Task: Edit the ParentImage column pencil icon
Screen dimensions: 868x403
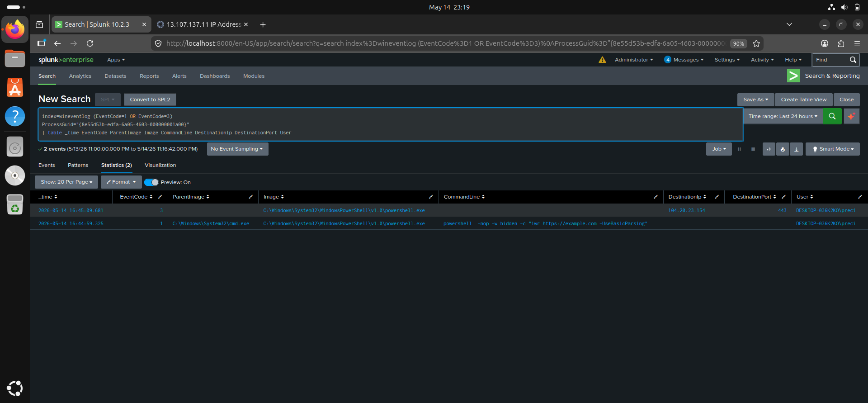Action: (250, 197)
